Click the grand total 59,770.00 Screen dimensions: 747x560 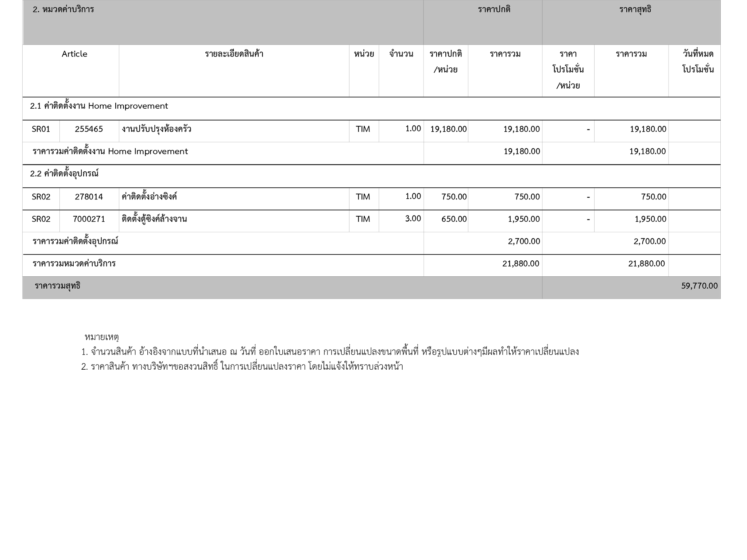coord(699,286)
